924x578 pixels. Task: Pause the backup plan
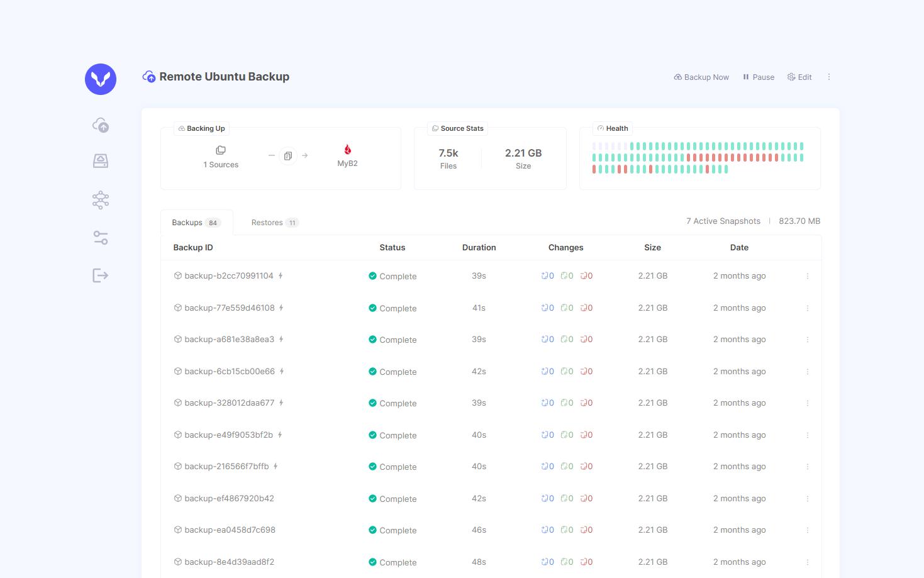tap(759, 77)
